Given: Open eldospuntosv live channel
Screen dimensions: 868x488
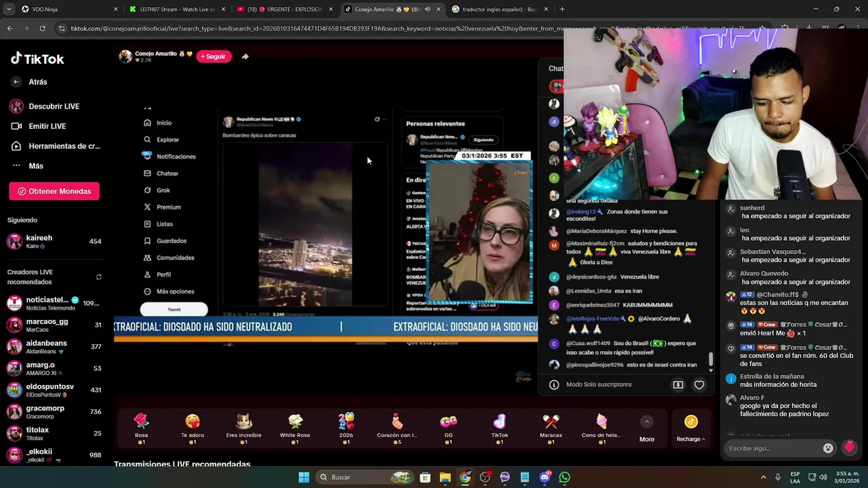Looking at the screenshot, I should (x=54, y=390).
